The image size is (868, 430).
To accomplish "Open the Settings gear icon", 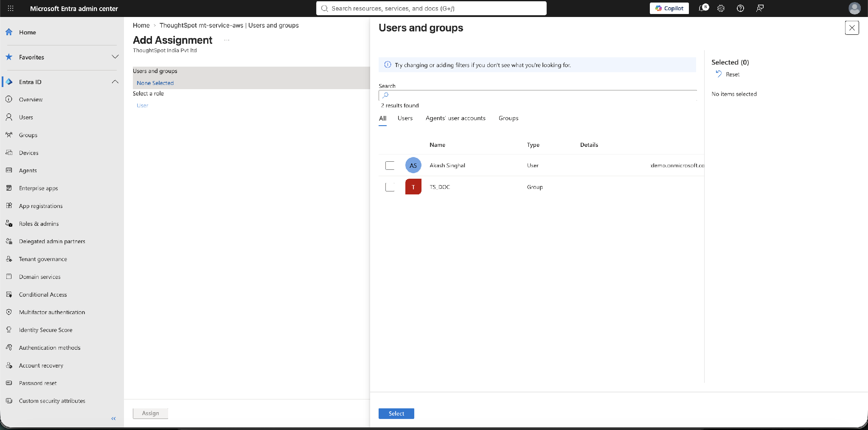I will coord(721,8).
